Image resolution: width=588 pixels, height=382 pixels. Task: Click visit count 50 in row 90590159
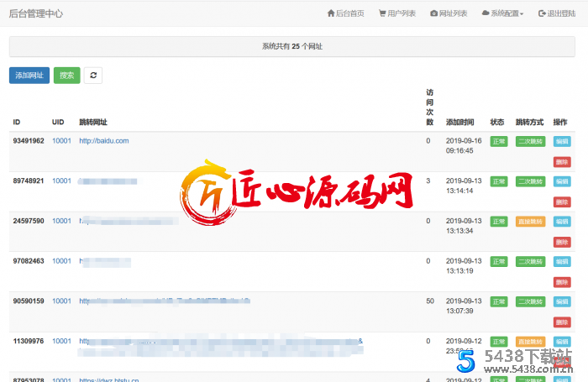click(x=430, y=301)
